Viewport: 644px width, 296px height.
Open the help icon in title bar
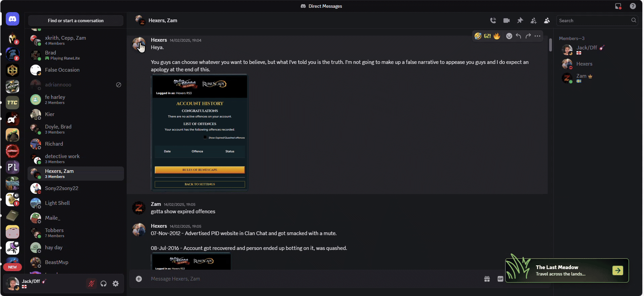tap(633, 6)
